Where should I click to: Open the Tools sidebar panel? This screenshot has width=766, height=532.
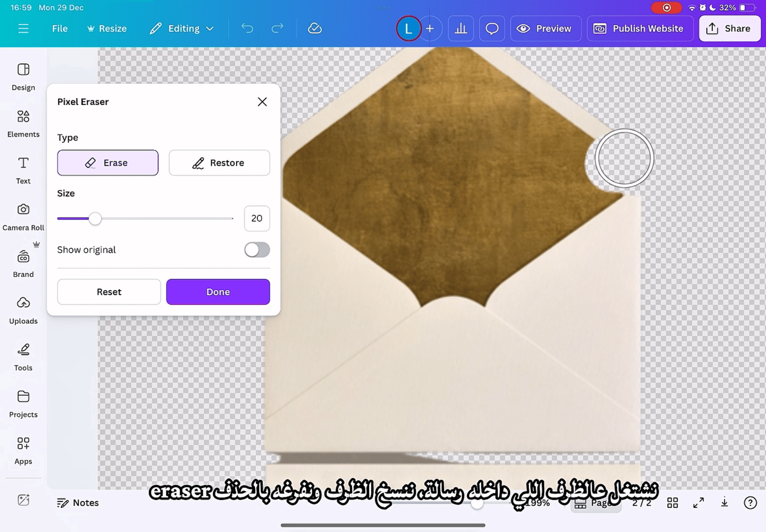click(x=23, y=357)
